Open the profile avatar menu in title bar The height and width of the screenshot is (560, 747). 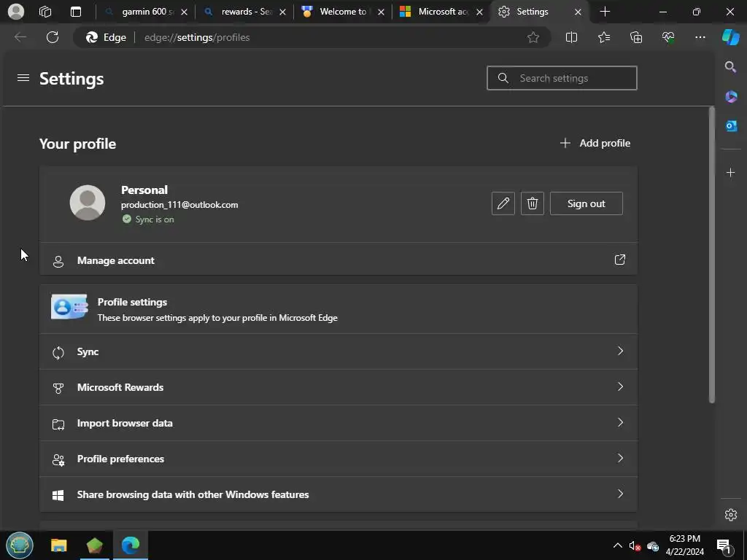point(16,12)
